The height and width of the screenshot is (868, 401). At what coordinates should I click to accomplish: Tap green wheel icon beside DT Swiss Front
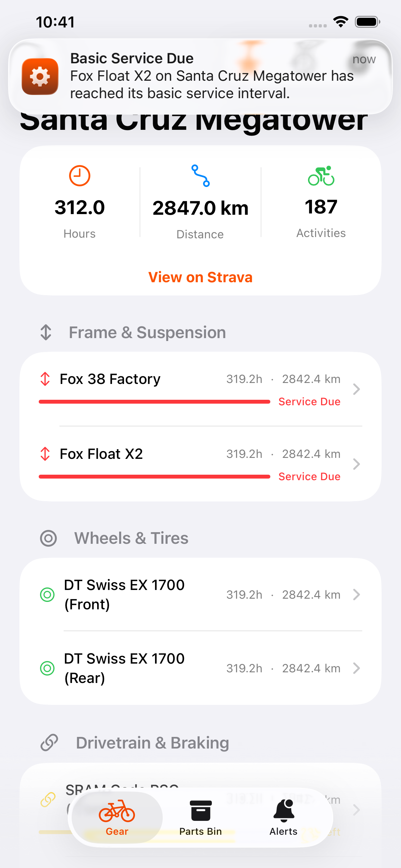(47, 595)
